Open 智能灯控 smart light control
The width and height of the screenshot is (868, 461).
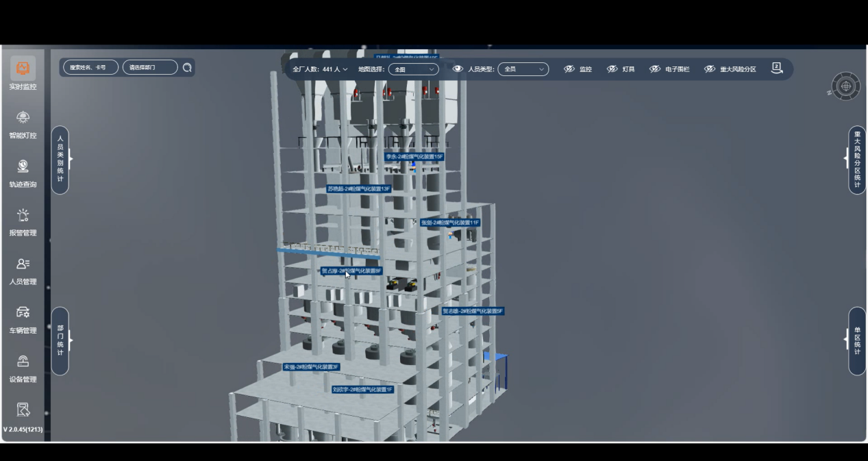click(x=23, y=123)
